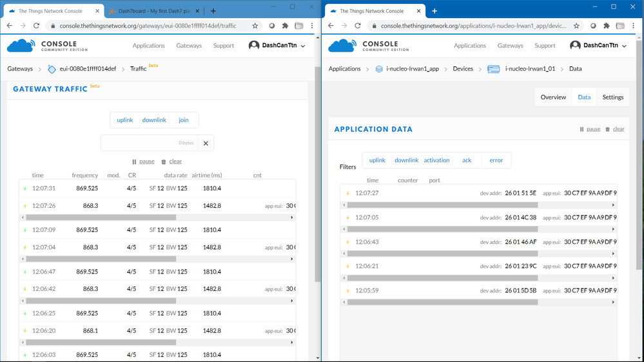Expand the 12:07:27 application data row
The height and width of the screenshot is (362, 644).
pos(478,193)
